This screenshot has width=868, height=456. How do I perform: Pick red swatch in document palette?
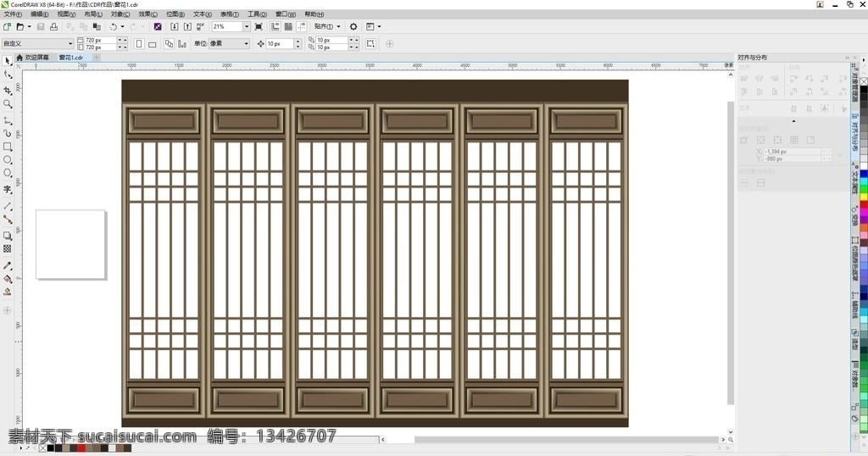pyautogui.click(x=81, y=448)
